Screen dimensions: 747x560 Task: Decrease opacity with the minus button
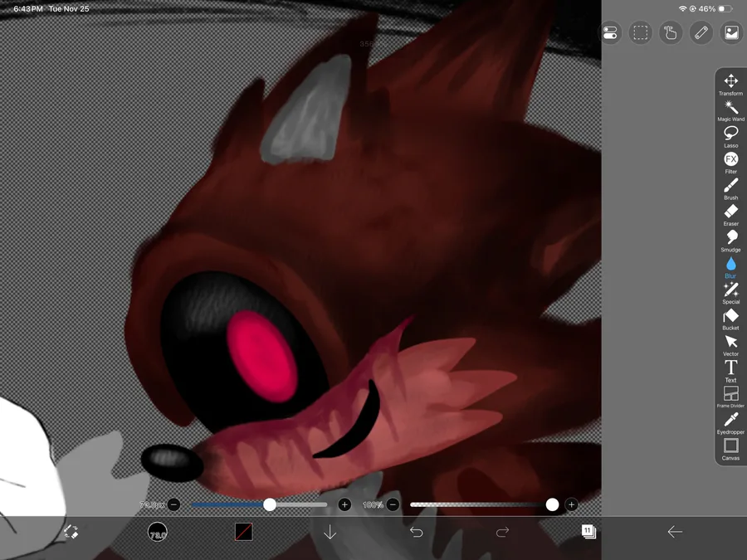click(393, 504)
